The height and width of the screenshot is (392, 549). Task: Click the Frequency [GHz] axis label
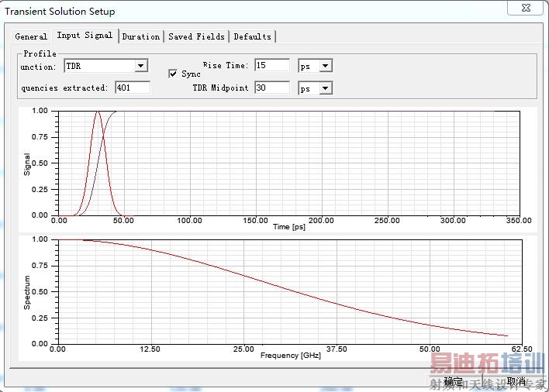click(x=291, y=356)
